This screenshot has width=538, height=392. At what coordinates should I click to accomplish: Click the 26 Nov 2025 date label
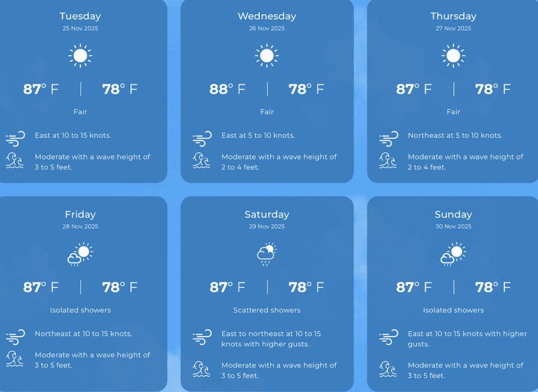267,28
